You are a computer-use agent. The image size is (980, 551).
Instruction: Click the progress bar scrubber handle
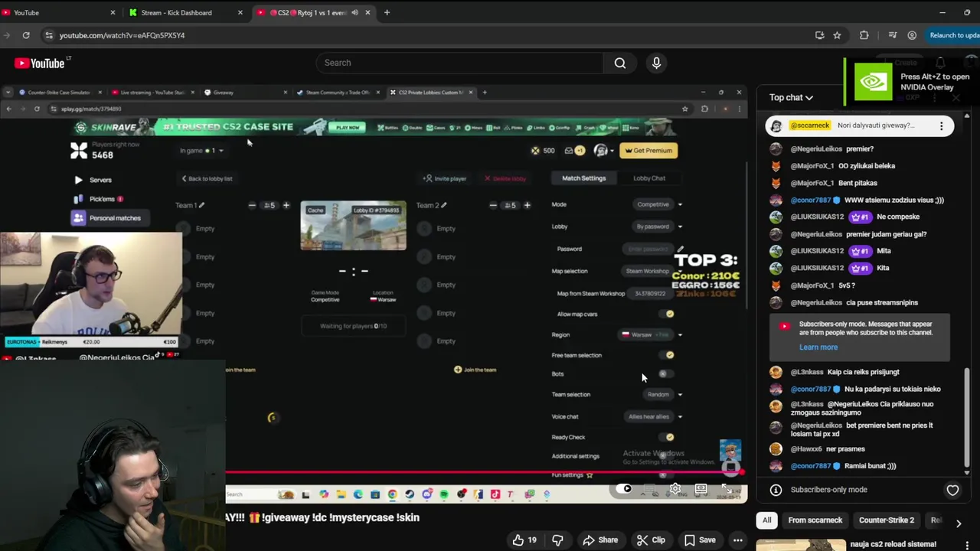pos(742,472)
